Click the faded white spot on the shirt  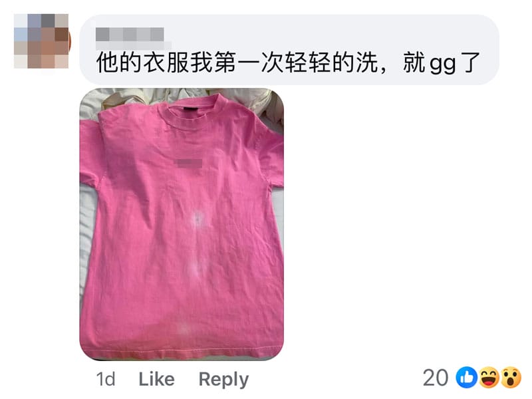pyautogui.click(x=198, y=220)
